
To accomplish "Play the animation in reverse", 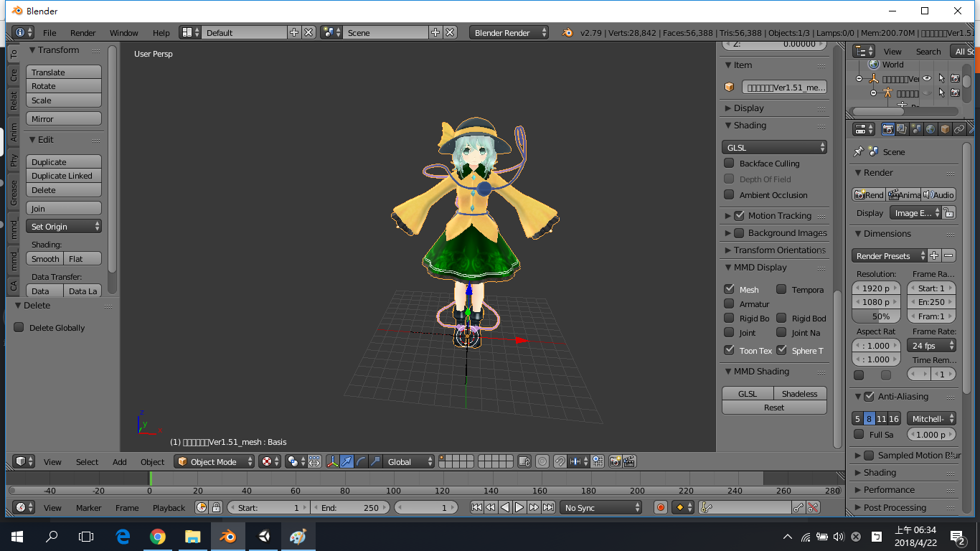I will pyautogui.click(x=505, y=507).
